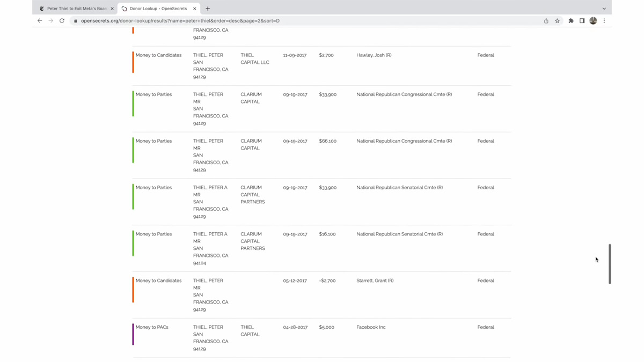Viewport: 644px width, 362px height.
Task: Open the profile avatar menu
Action: pos(593,21)
